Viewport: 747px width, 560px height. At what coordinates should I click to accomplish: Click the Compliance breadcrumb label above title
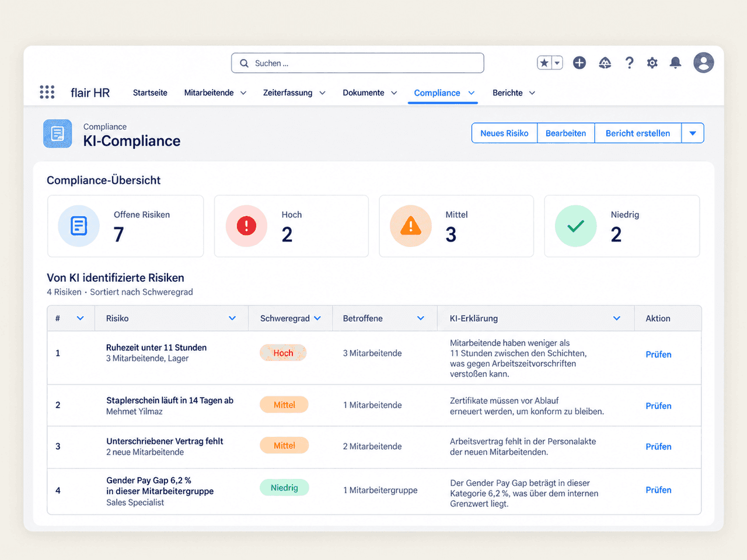click(x=105, y=127)
